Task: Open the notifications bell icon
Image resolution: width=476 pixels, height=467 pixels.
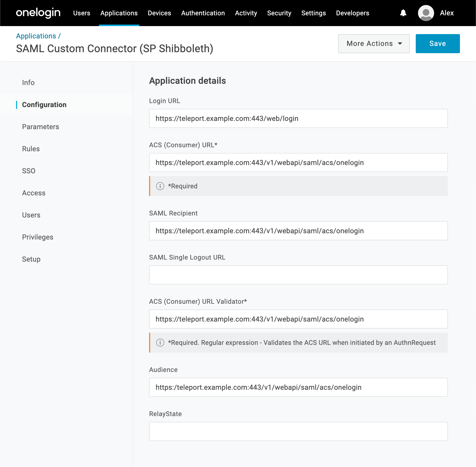Action: tap(403, 13)
